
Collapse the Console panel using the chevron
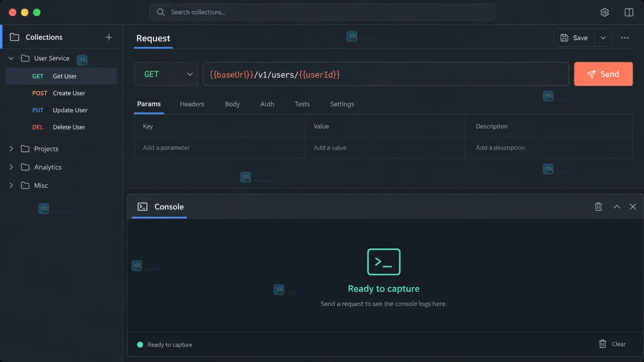tap(616, 206)
